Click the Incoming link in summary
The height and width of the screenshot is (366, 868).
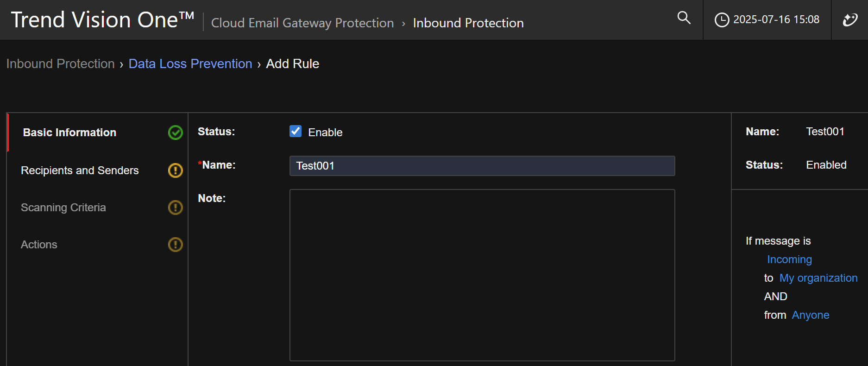click(x=789, y=259)
